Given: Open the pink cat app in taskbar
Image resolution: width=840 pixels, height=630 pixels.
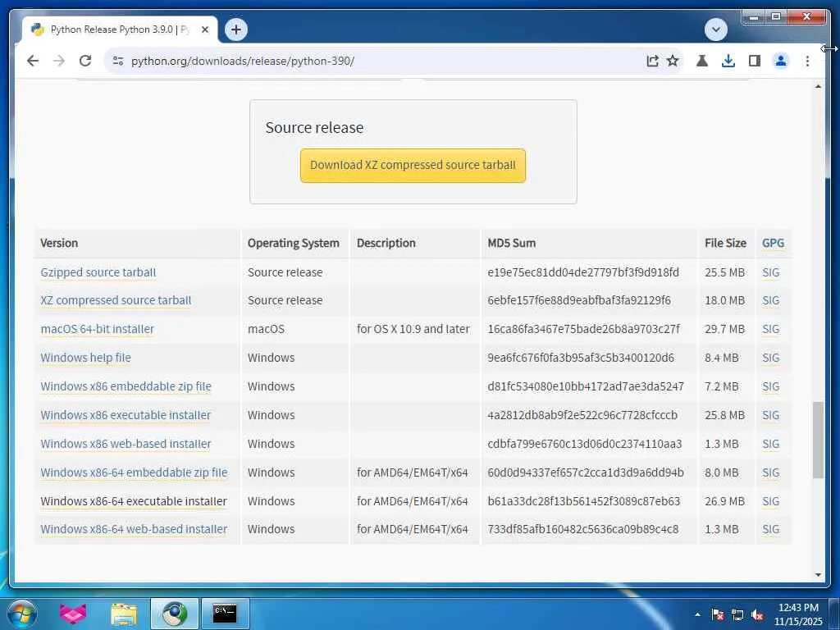Looking at the screenshot, I should (72, 614).
